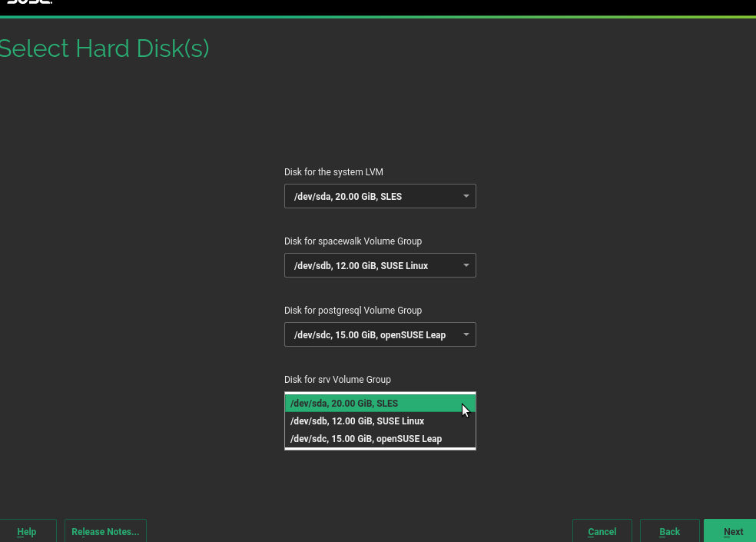Screen dimensions: 756x542
Task: Click the "Disk for srv Volume Group" label
Action: click(337, 380)
